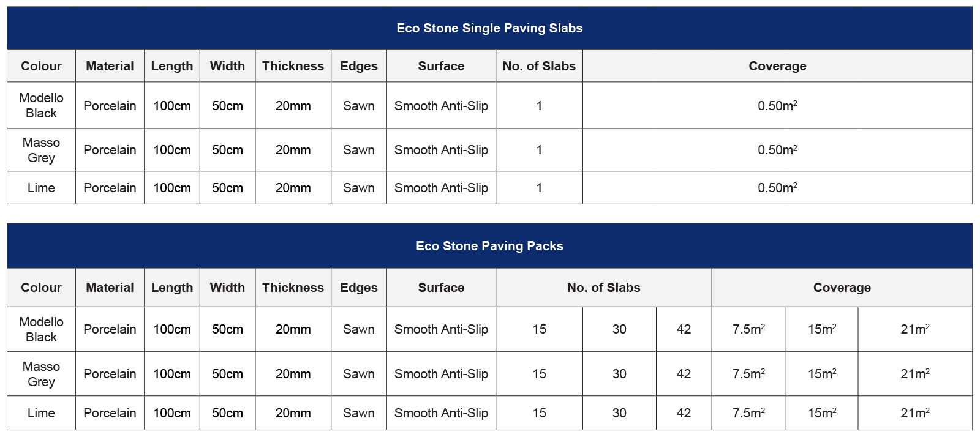This screenshot has width=980, height=440.
Task: Click the Material header in the Paving Packs table
Action: (110, 288)
